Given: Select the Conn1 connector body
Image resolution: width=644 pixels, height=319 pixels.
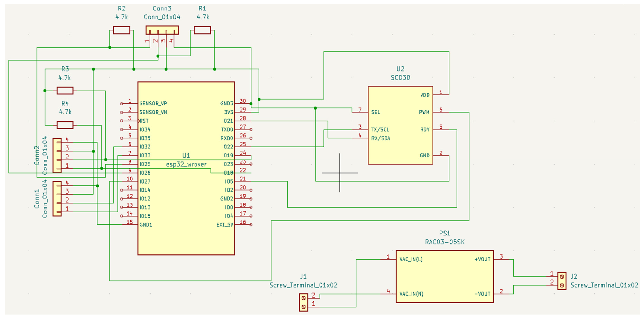Looking at the screenshot, I should [x=57, y=199].
